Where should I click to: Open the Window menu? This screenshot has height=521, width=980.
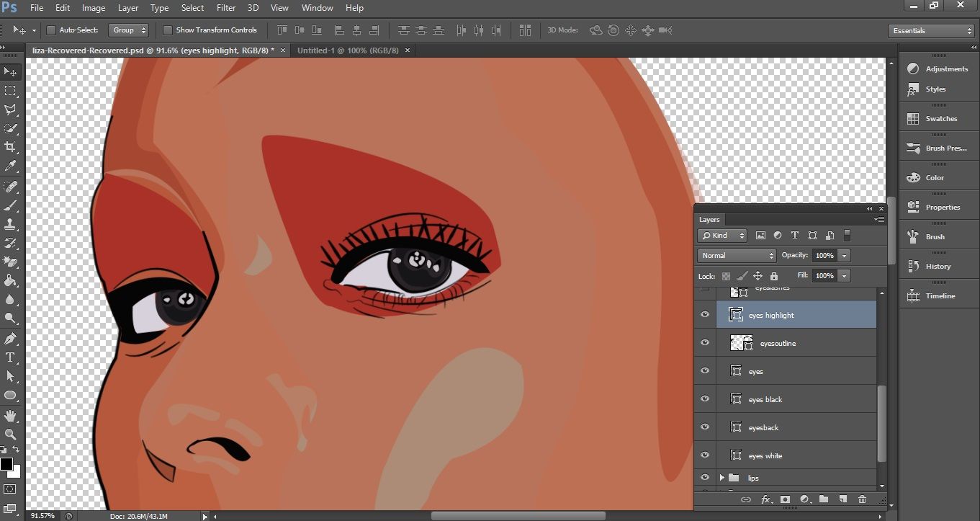[317, 8]
